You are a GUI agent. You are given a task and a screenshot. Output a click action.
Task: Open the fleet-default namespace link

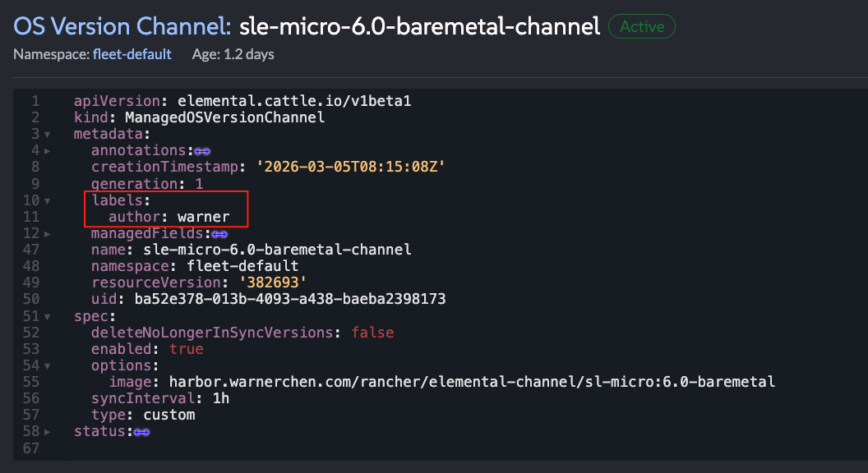coord(132,54)
